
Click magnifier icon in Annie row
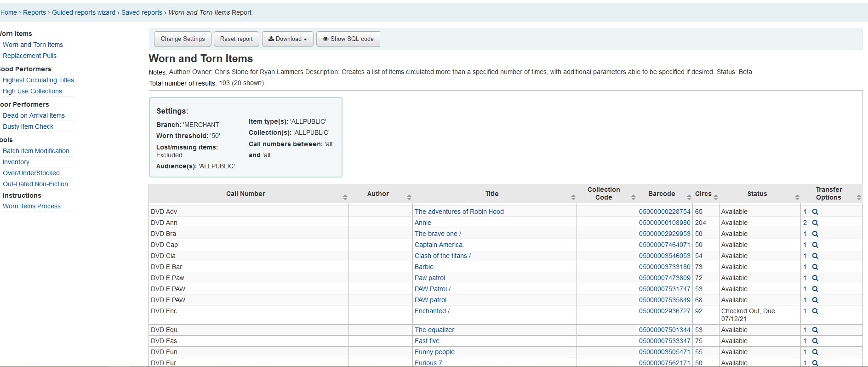coord(815,223)
